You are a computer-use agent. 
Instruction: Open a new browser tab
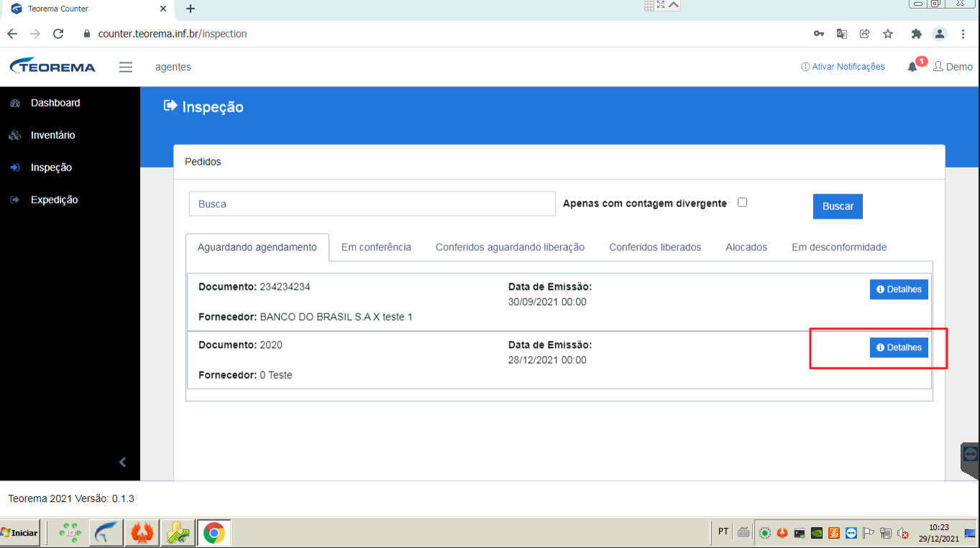pos(191,9)
